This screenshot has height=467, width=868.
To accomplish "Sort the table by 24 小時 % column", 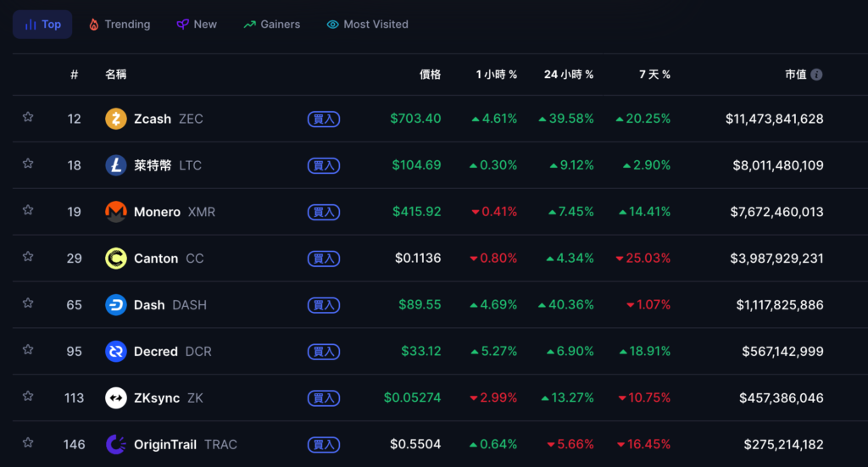I will 568,75.
